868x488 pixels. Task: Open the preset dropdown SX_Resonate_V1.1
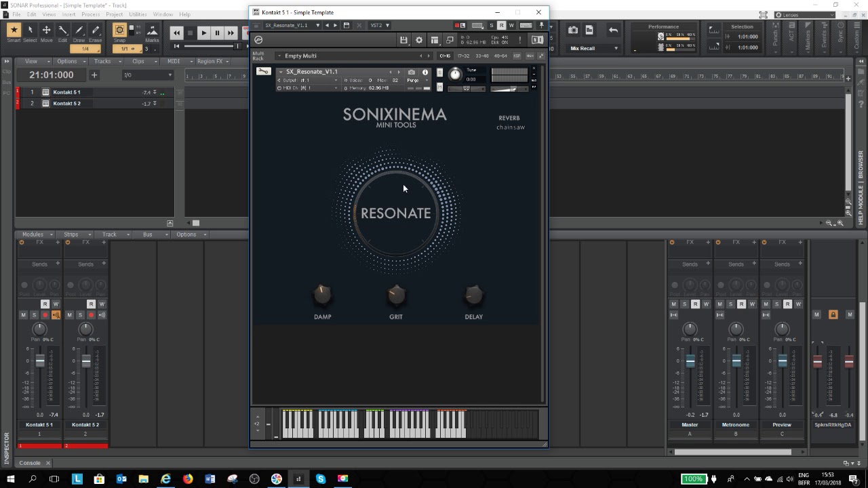pyautogui.click(x=292, y=25)
